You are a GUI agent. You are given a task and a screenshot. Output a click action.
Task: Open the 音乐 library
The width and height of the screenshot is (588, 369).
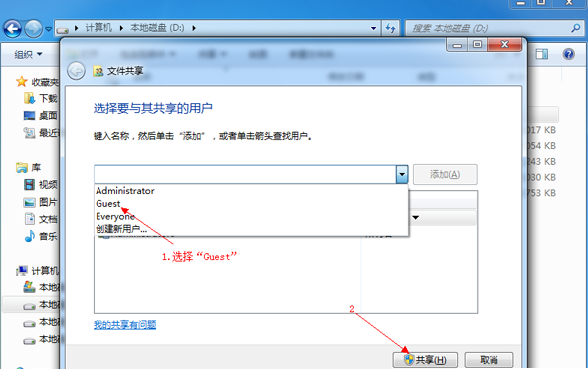click(41, 236)
